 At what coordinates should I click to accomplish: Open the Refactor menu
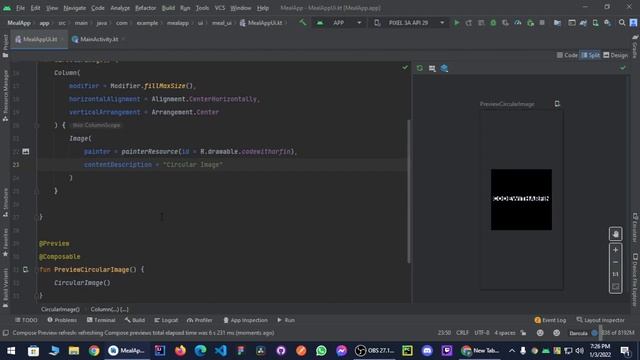(x=145, y=8)
